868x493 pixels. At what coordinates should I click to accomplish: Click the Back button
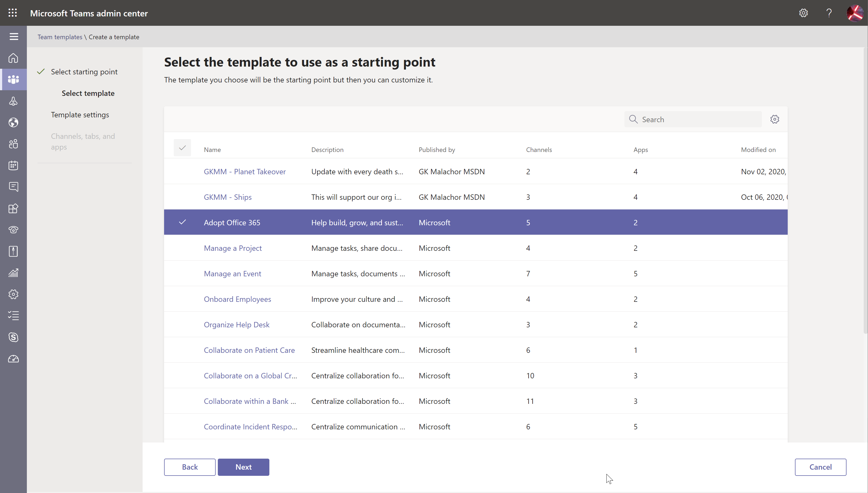pos(190,467)
